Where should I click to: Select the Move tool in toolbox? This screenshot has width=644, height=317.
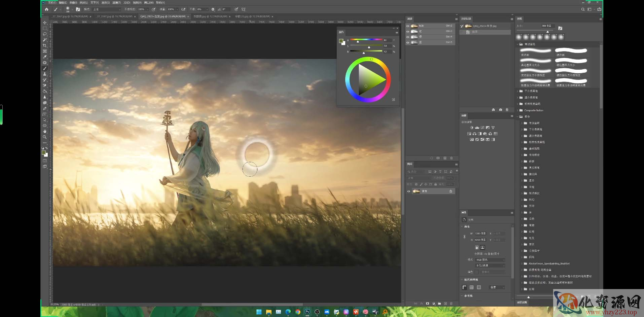coord(44,23)
